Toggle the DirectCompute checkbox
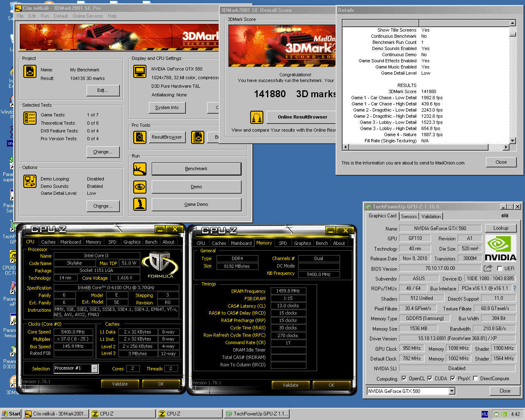Image resolution: width=525 pixels, height=420 pixels. [x=475, y=379]
